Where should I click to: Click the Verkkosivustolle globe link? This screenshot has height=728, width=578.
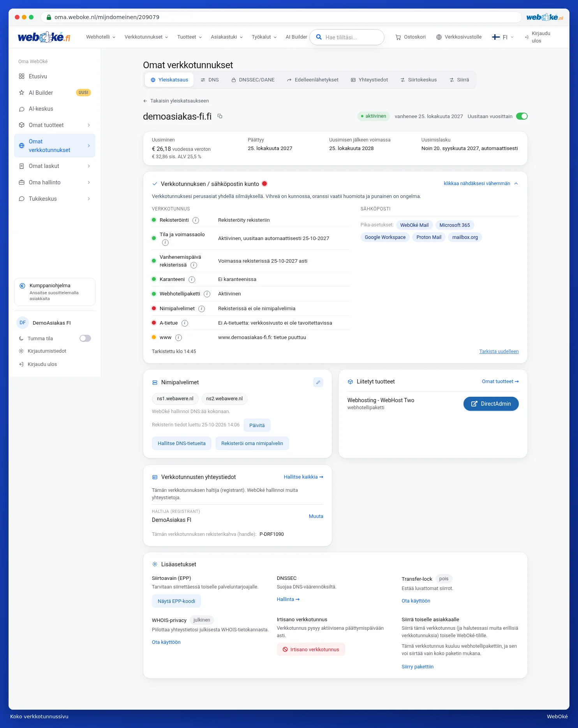[x=459, y=37]
